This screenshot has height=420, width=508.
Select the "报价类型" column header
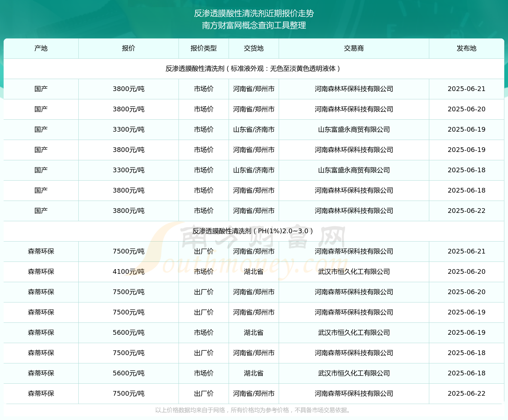tap(204, 48)
